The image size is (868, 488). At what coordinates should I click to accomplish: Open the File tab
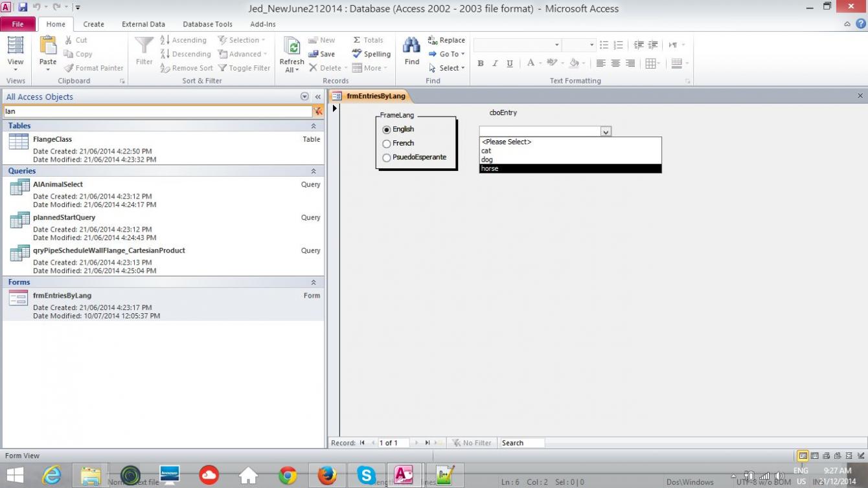[17, 24]
